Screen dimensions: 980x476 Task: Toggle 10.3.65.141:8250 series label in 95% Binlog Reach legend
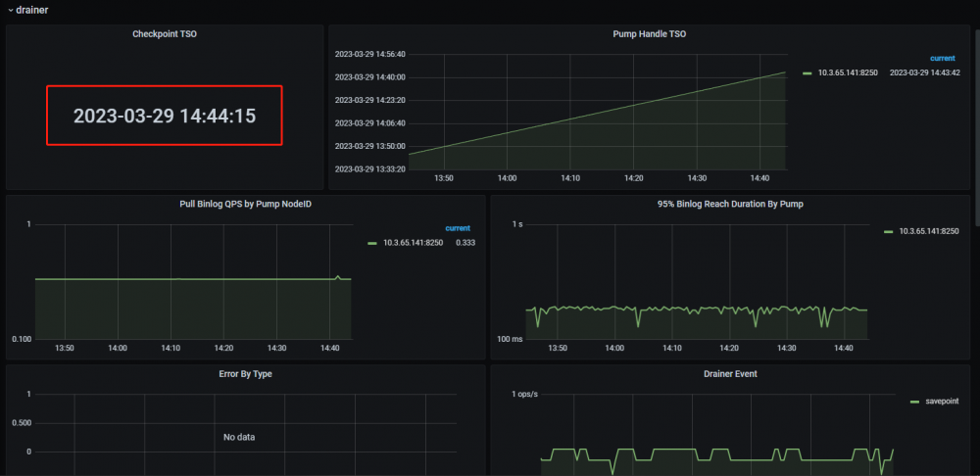tap(928, 231)
